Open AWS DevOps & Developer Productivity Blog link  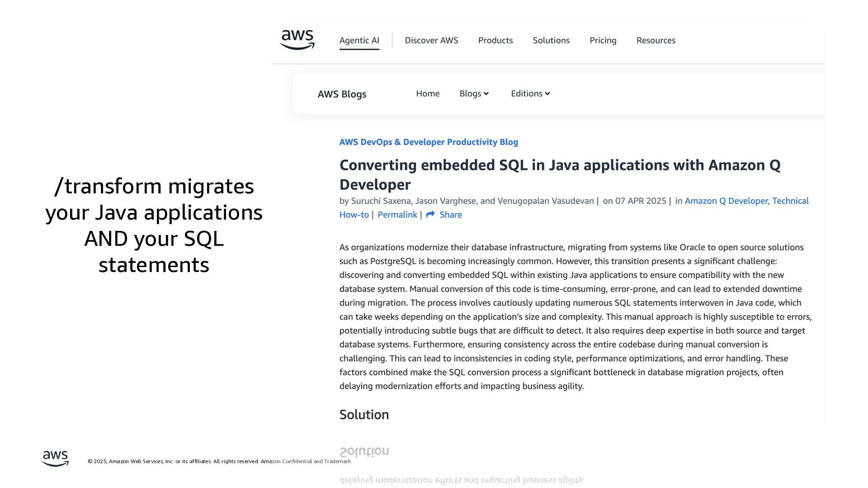click(x=429, y=142)
